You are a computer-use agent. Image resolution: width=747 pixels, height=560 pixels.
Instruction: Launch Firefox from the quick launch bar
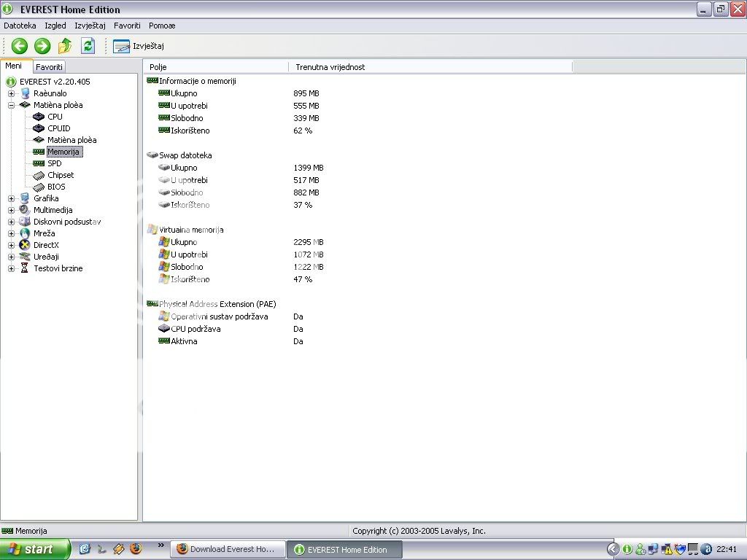pyautogui.click(x=136, y=549)
